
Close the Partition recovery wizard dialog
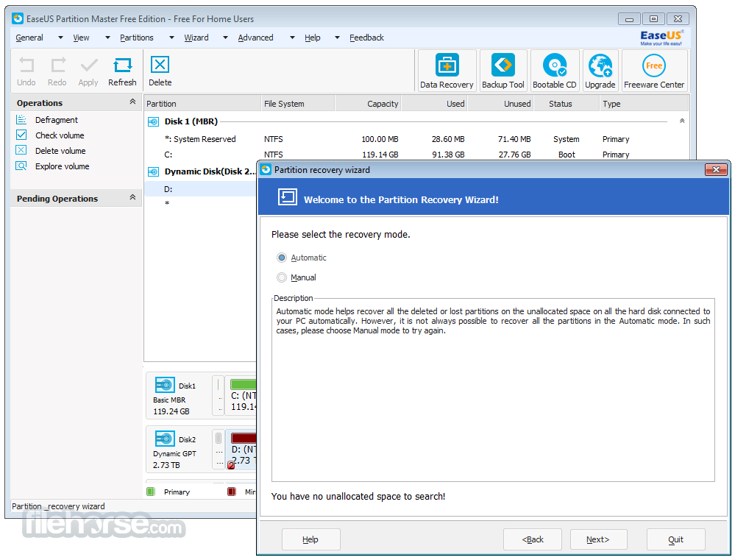tap(716, 170)
